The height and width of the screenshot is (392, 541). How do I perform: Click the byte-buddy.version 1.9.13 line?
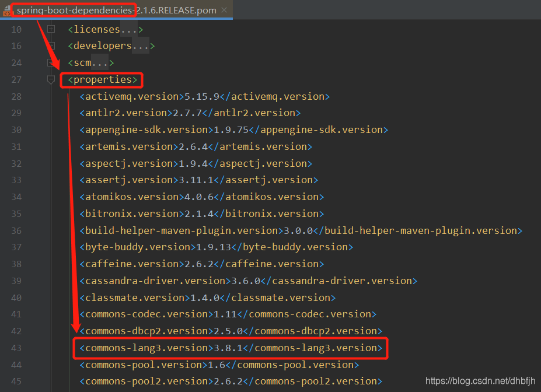click(x=217, y=247)
